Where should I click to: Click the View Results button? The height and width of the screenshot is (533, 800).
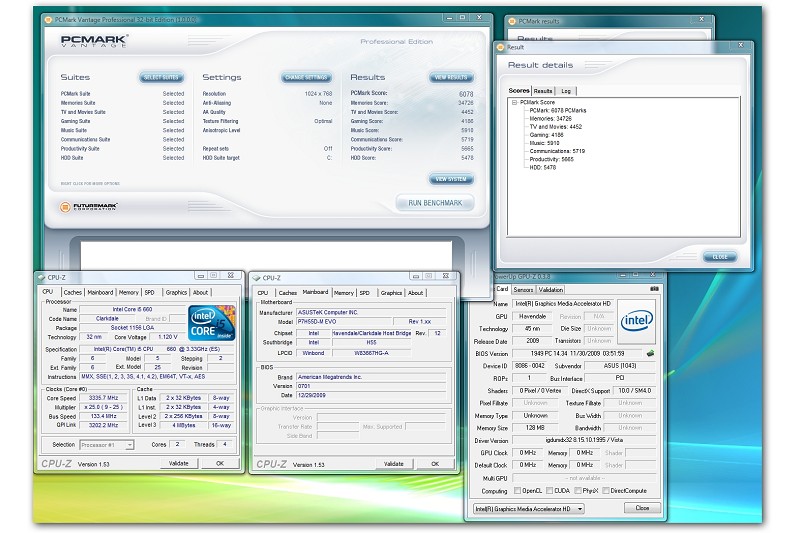tap(452, 78)
